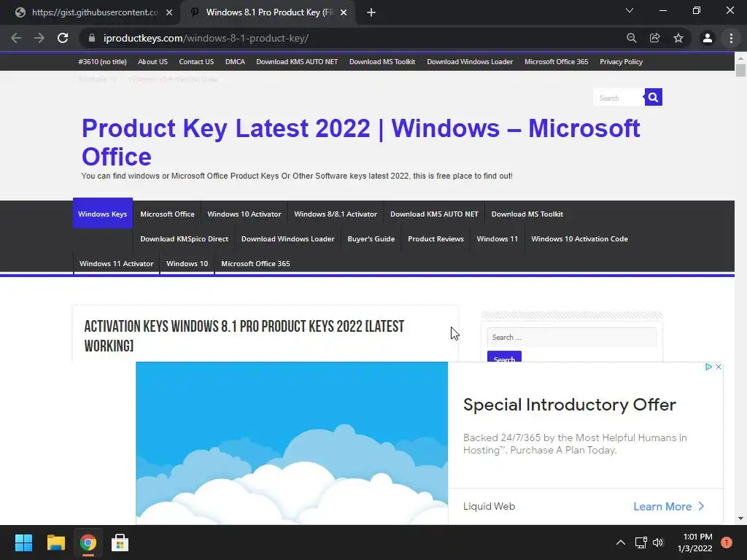Open the Windows 10 menu item
The image size is (747, 560).
(187, 263)
